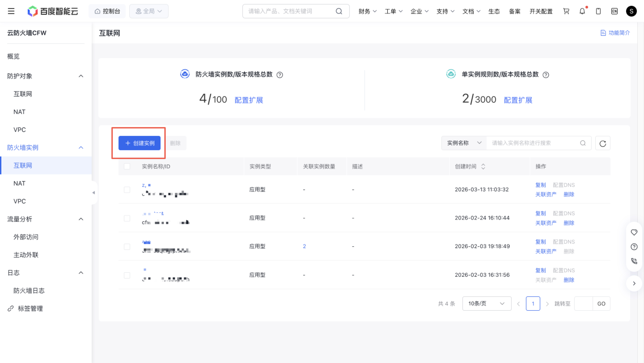Click the search magnifier in top bar
The image size is (644, 363).
(339, 11)
